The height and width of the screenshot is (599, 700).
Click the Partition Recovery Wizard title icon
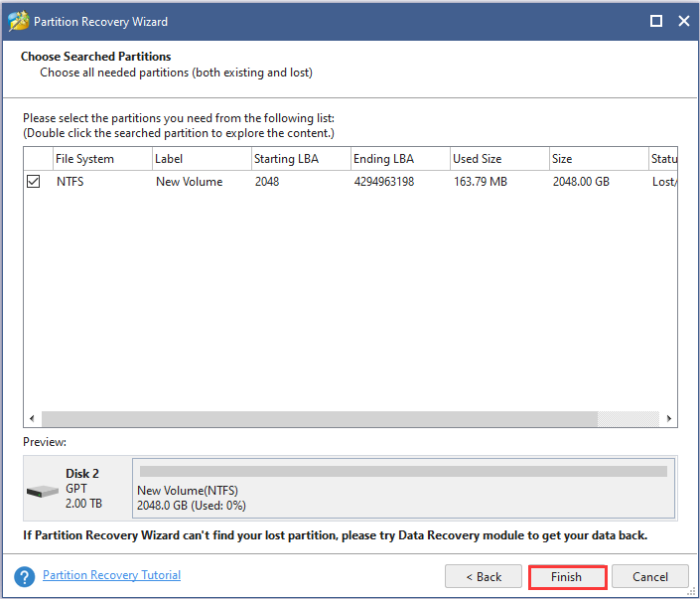(x=18, y=21)
